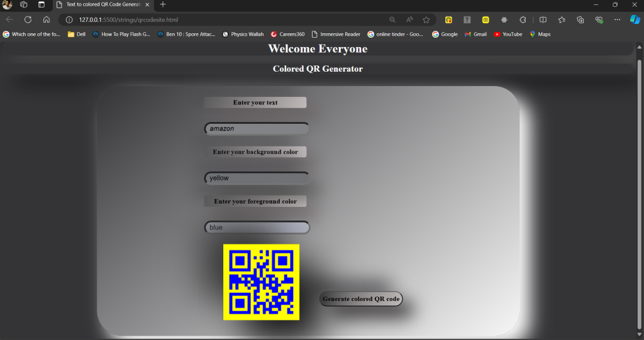This screenshot has height=340, width=644.
Task: Open 'online tinder - Goo...' bookmark
Action: click(x=395, y=35)
